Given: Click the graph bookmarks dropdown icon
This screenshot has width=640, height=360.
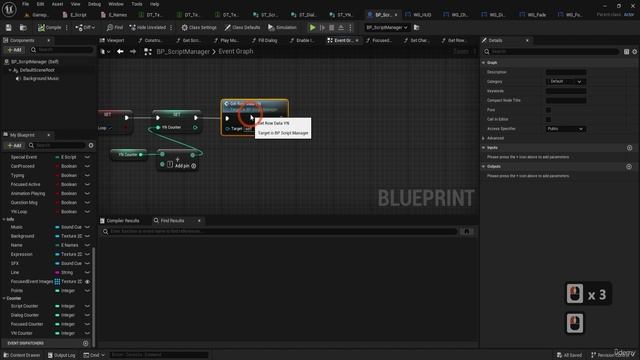Looking at the screenshot, I should click(x=105, y=51).
